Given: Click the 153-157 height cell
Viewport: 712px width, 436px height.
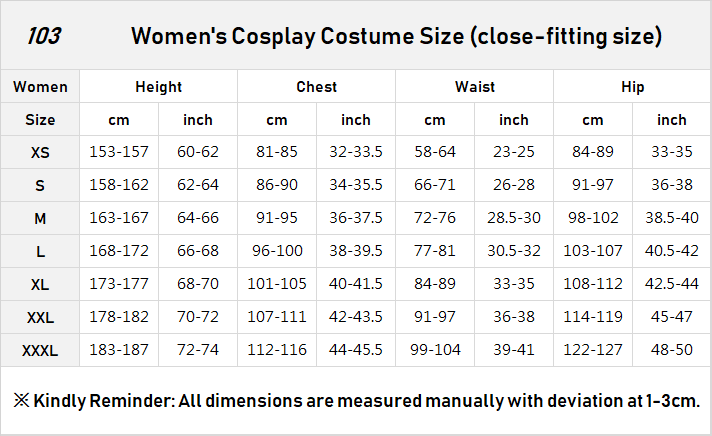Looking at the screenshot, I should coord(119,153).
